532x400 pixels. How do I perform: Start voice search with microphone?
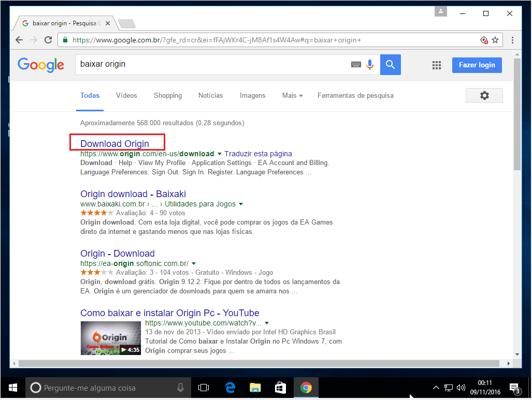coord(370,64)
